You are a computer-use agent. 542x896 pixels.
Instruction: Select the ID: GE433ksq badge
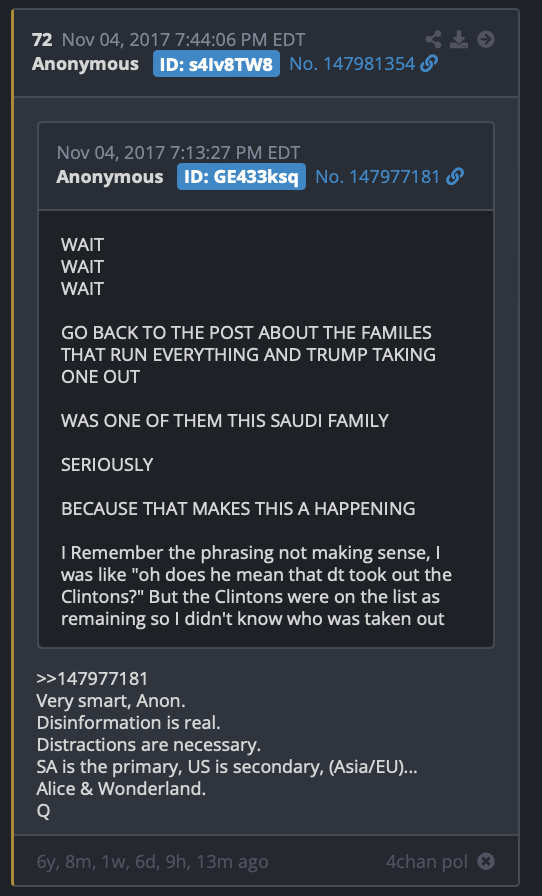(x=241, y=177)
